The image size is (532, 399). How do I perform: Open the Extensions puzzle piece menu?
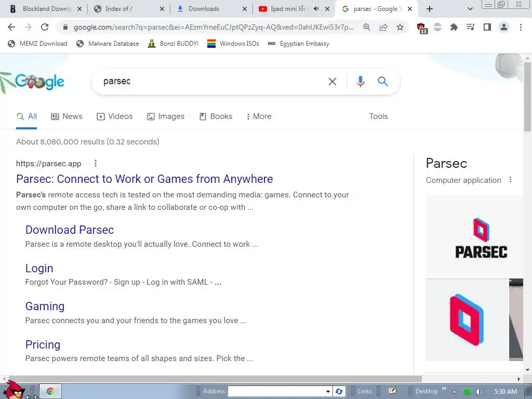(454, 27)
